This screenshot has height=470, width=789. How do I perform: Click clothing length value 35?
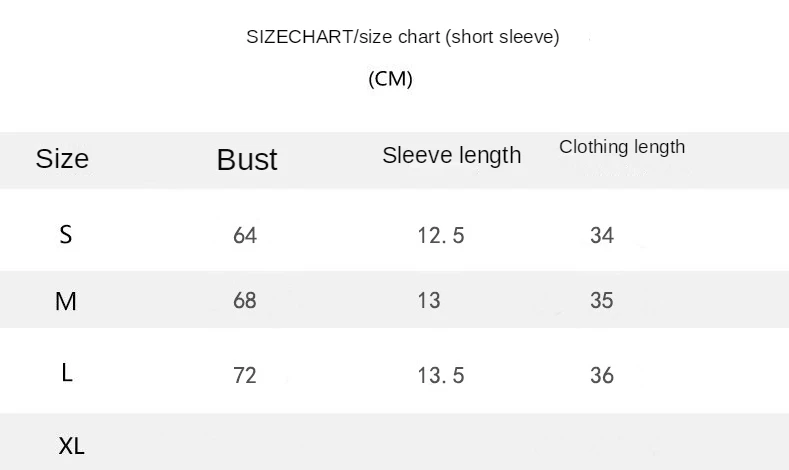coord(602,300)
